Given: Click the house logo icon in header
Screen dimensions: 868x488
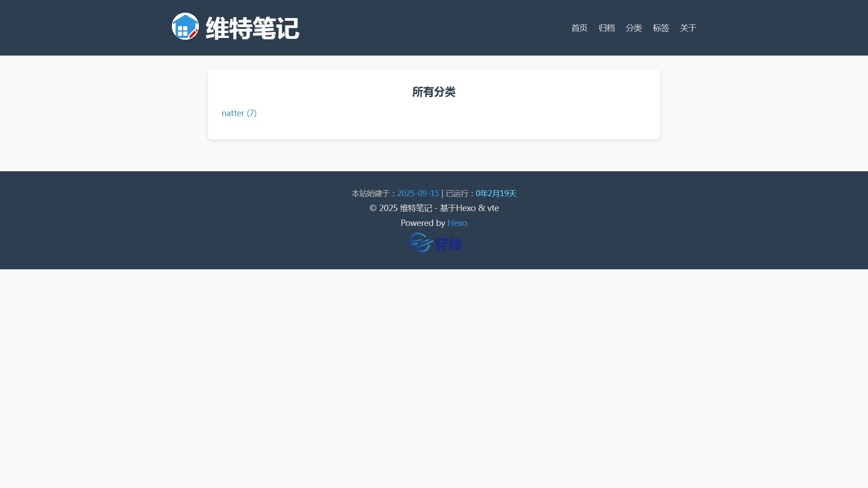Looking at the screenshot, I should coord(185,27).
